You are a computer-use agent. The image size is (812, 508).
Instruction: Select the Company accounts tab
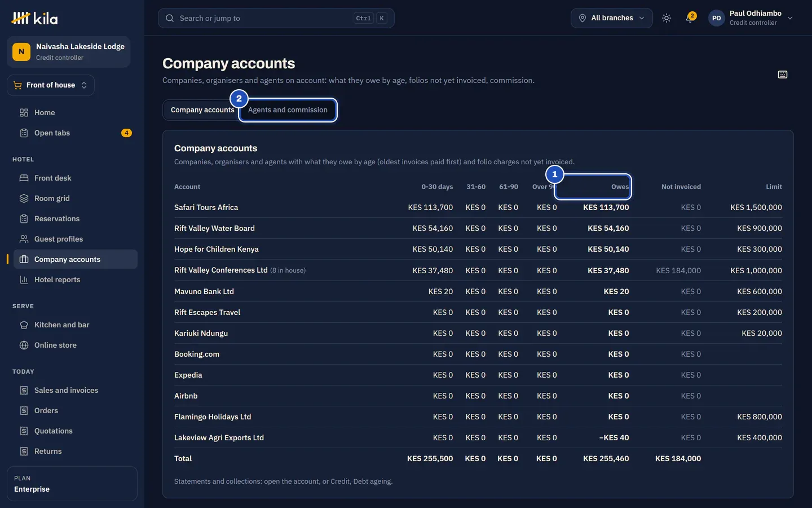click(202, 110)
